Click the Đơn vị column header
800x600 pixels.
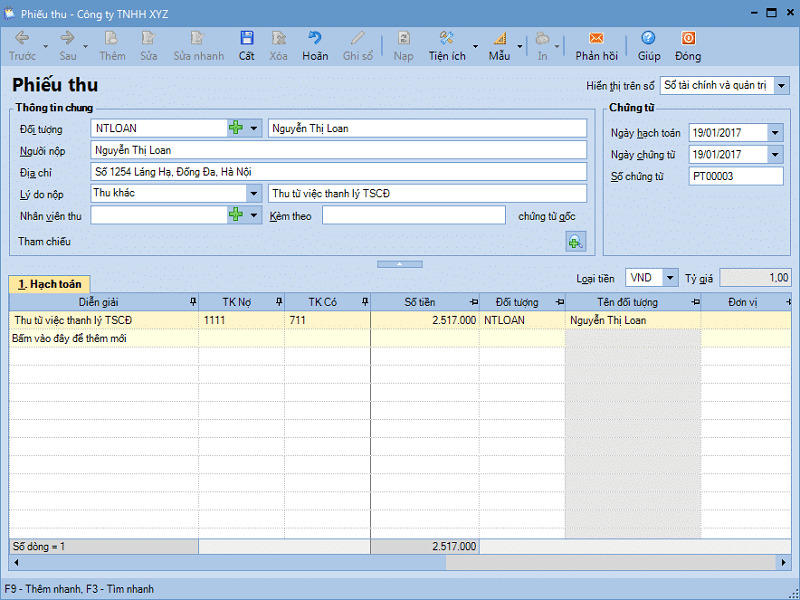click(745, 302)
